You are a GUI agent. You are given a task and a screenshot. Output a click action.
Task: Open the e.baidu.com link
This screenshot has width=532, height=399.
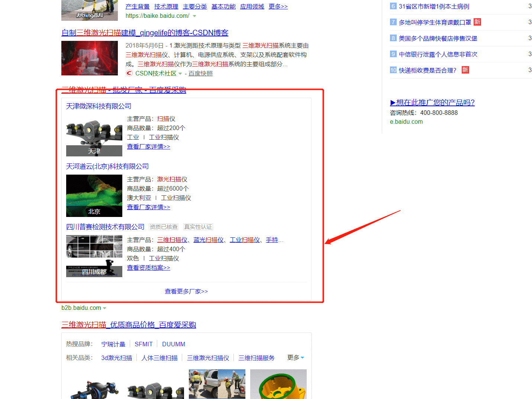pos(406,122)
